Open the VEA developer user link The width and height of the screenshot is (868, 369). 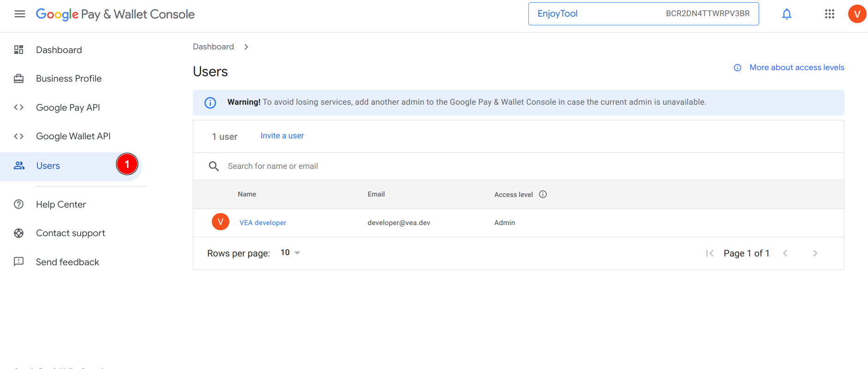tap(263, 223)
